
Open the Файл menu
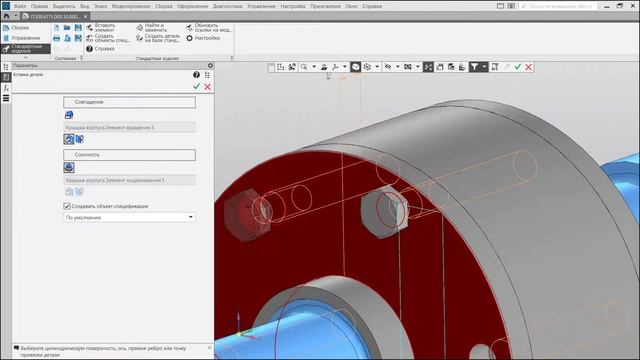[20, 6]
